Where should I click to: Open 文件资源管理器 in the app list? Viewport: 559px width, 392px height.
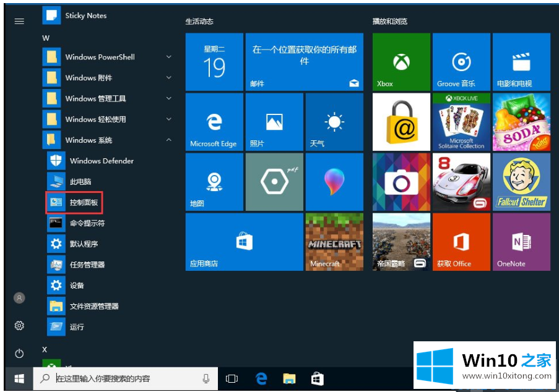[x=83, y=306]
